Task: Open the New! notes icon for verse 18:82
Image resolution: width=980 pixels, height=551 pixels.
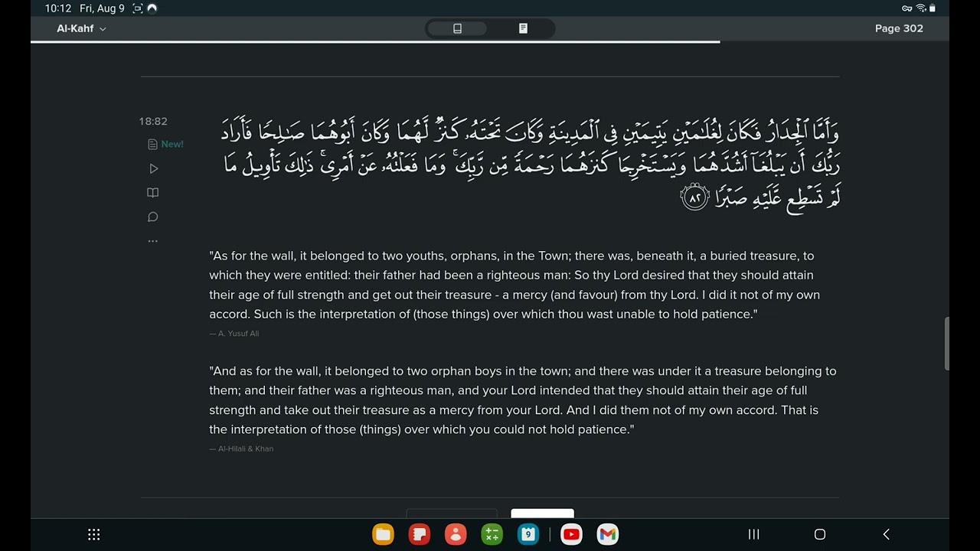Action: [165, 144]
